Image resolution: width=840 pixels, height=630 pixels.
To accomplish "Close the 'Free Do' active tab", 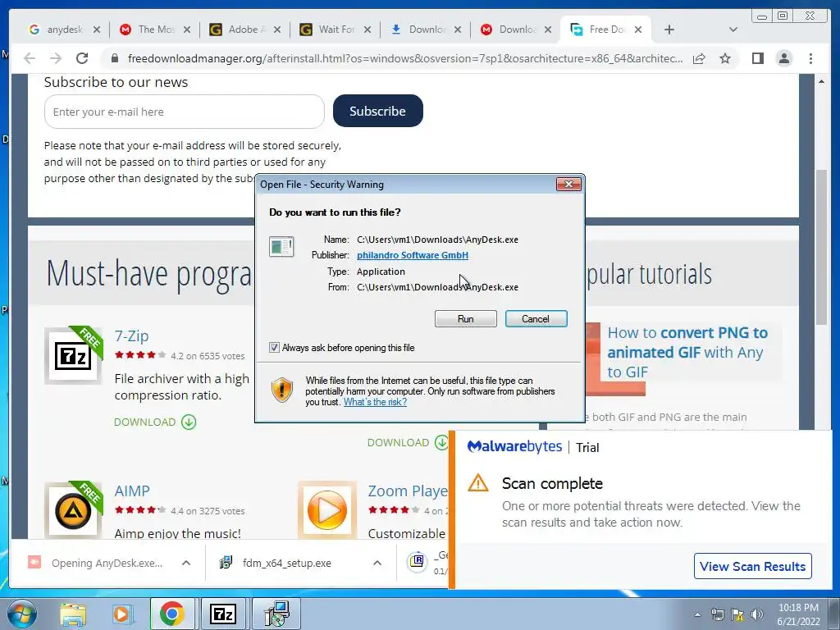I will click(638, 30).
